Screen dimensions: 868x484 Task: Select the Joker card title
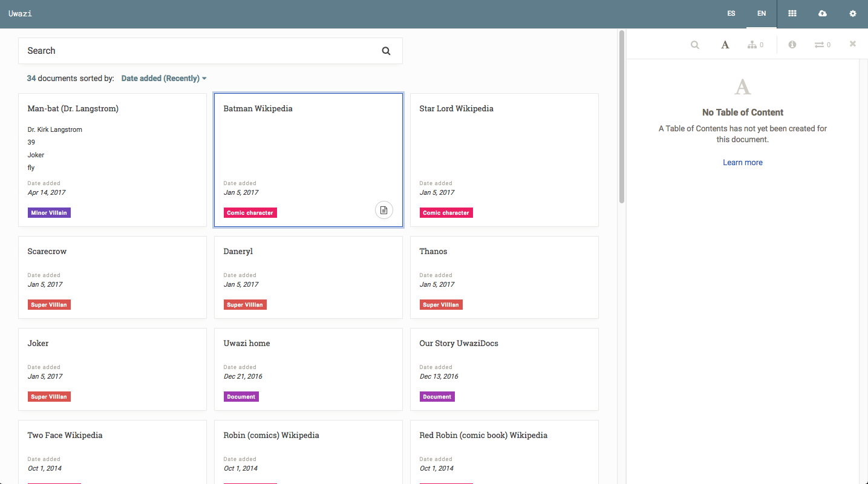click(x=38, y=344)
